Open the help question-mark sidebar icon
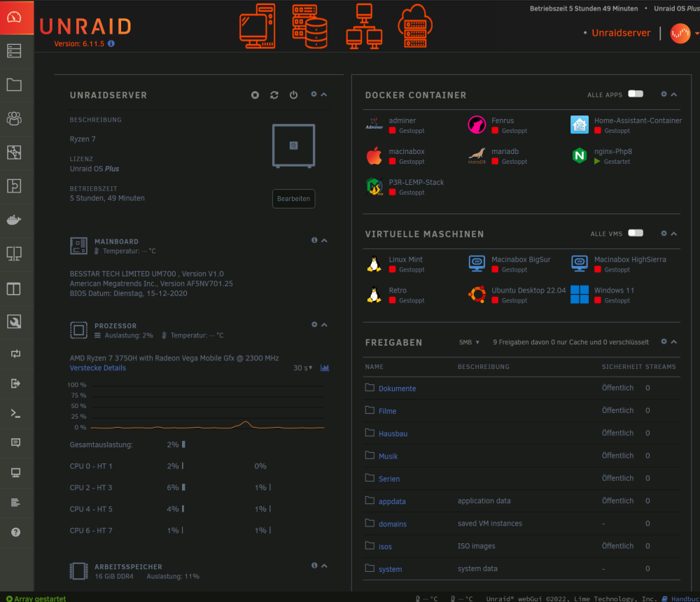 click(x=15, y=532)
